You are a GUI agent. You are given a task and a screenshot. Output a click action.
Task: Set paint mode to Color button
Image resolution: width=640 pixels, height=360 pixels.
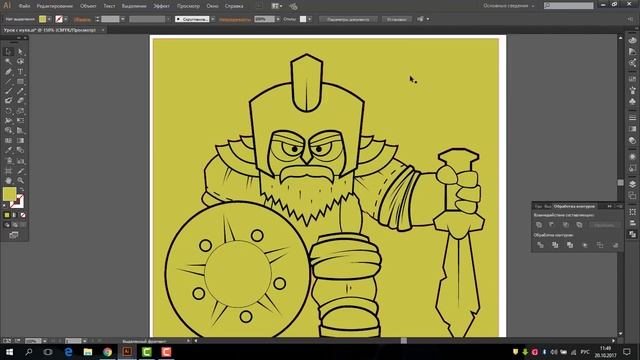[x=7, y=215]
